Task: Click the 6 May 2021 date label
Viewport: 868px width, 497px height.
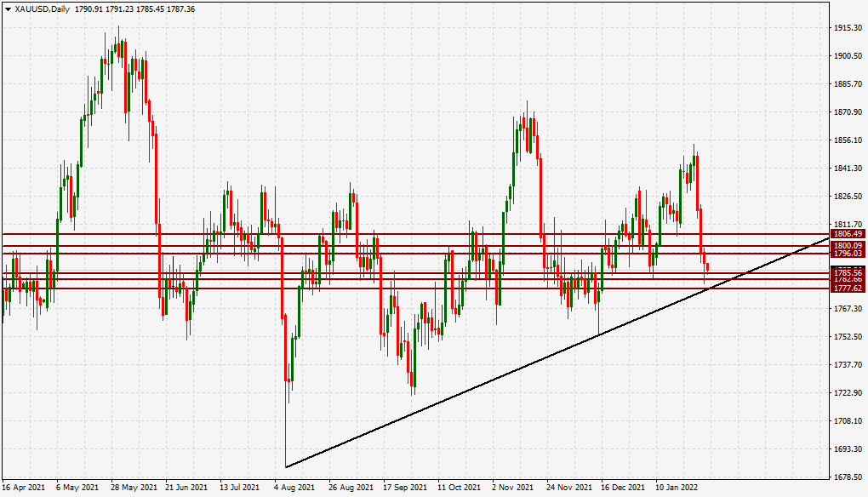Action: [x=77, y=488]
